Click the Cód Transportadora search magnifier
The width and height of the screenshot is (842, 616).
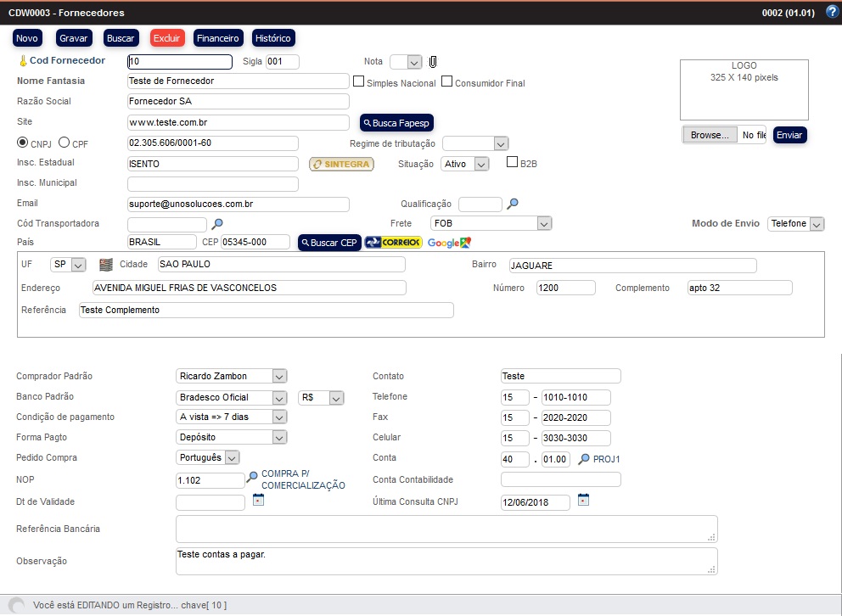[217, 224]
